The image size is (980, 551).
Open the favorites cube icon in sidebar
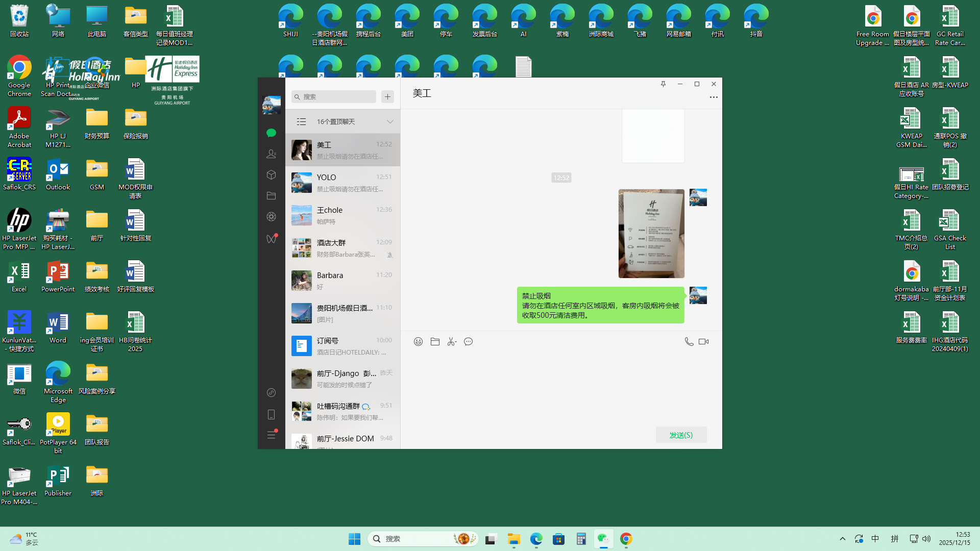(271, 174)
